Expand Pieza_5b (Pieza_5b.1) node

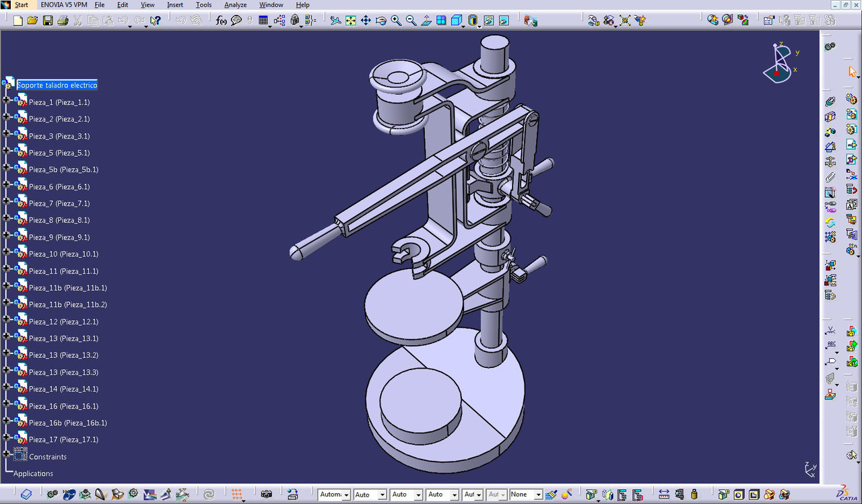click(7, 167)
